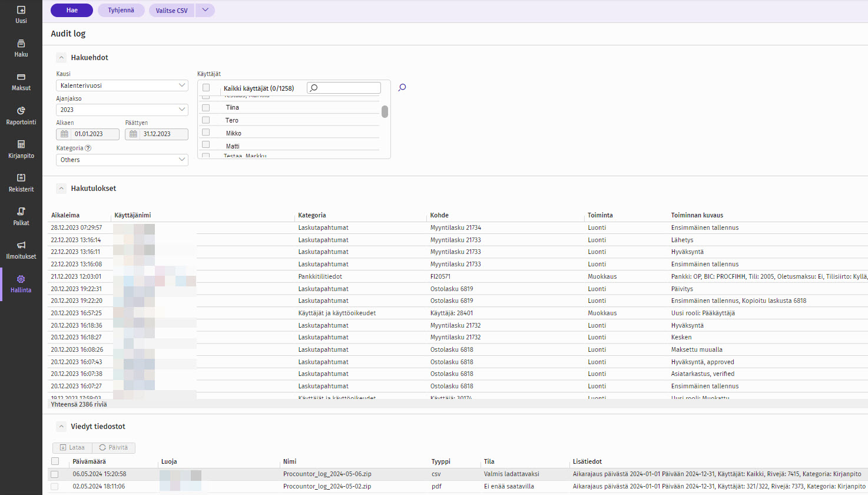868x495 pixels.
Task: Sort by the Kohde column header
Action: [439, 215]
